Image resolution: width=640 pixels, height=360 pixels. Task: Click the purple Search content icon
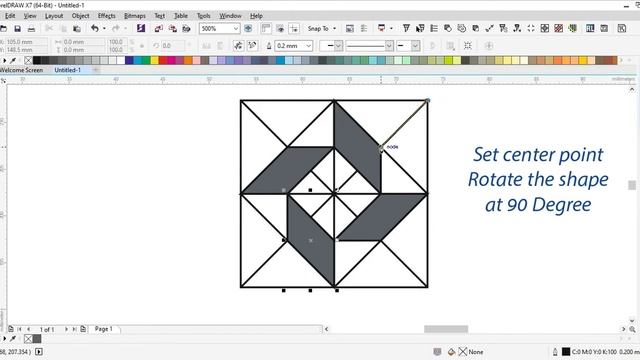tap(141, 28)
